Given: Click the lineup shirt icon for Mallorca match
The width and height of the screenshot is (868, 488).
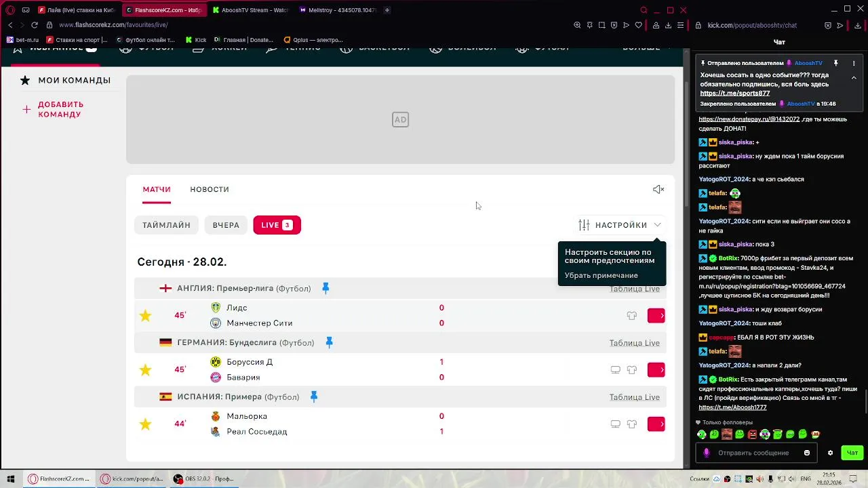Looking at the screenshot, I should [x=631, y=424].
